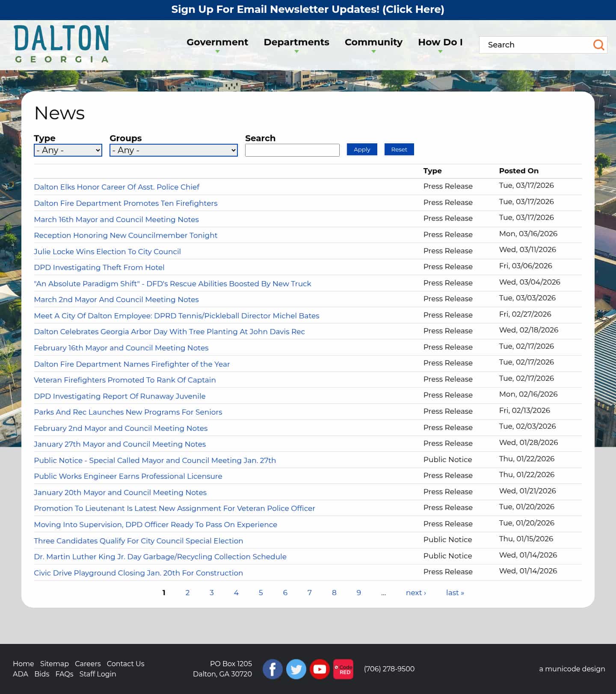The height and width of the screenshot is (694, 616).
Task: Open DPD Report Of Runaway Juvenile article
Action: (120, 396)
